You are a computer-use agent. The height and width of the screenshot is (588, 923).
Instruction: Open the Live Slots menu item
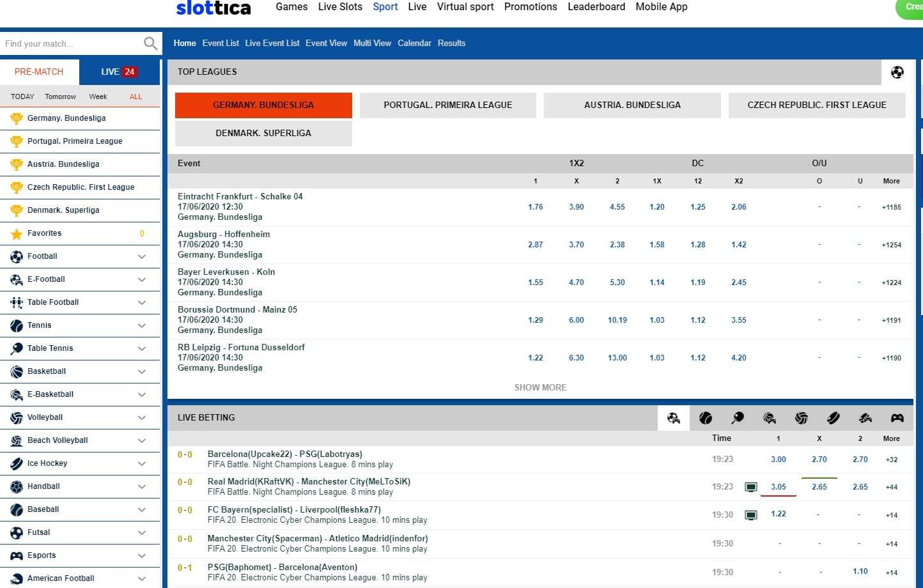click(x=340, y=7)
